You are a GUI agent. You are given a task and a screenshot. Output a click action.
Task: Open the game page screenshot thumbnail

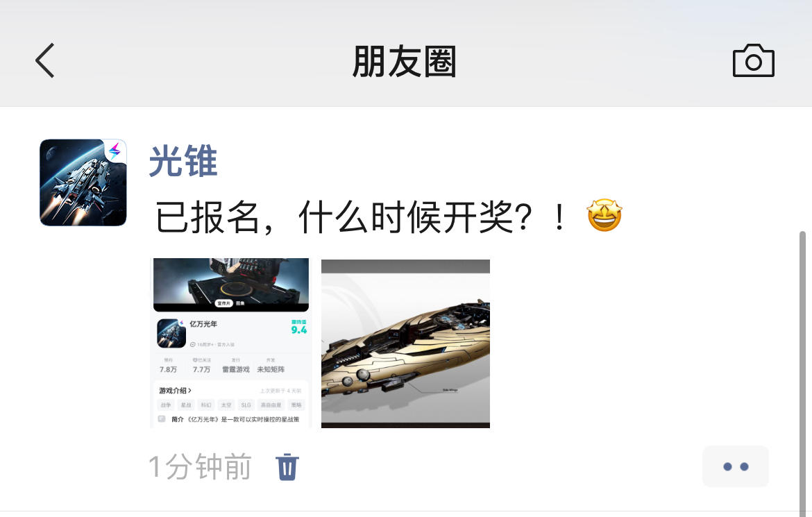231,343
